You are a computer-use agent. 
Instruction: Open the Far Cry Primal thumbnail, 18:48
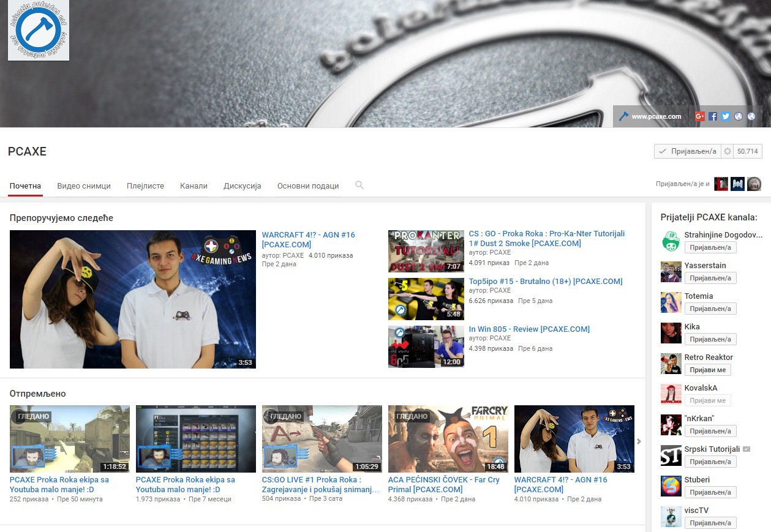448,439
